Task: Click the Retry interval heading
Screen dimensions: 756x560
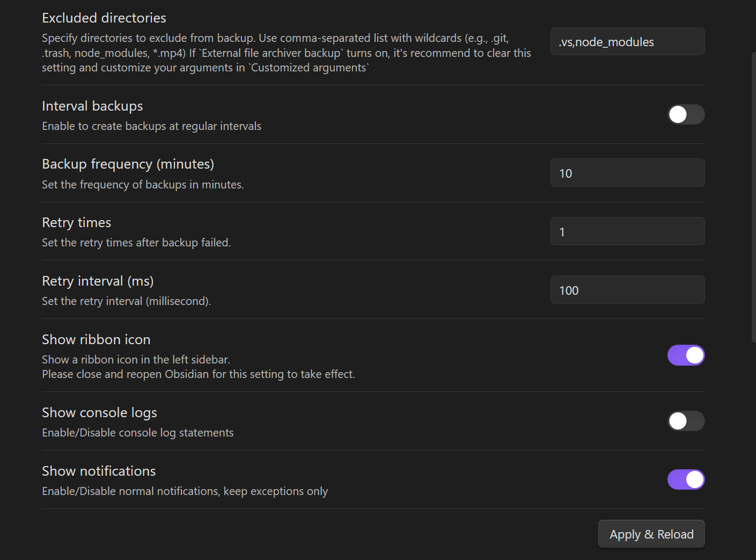Action: pos(97,281)
